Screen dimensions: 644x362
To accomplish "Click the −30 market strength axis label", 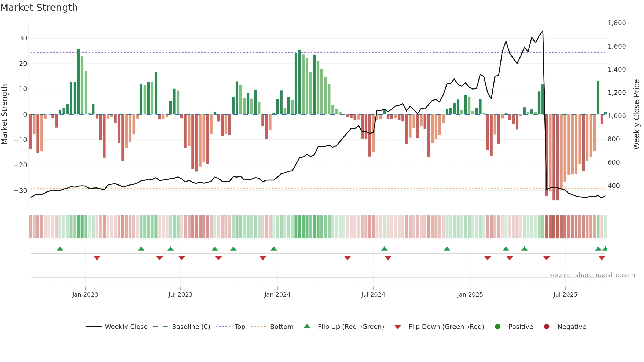I will pos(21,191).
